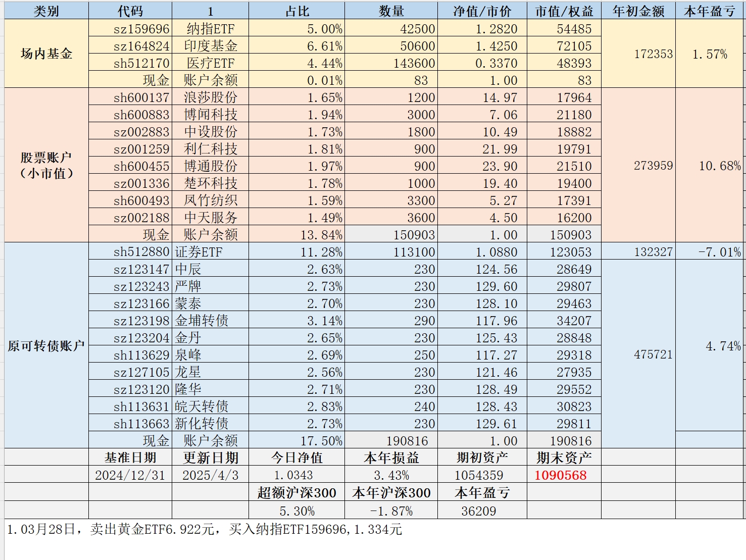Image resolution: width=746 pixels, height=560 pixels.
Task: Select the year-start amount "273959"
Action: [638, 166]
